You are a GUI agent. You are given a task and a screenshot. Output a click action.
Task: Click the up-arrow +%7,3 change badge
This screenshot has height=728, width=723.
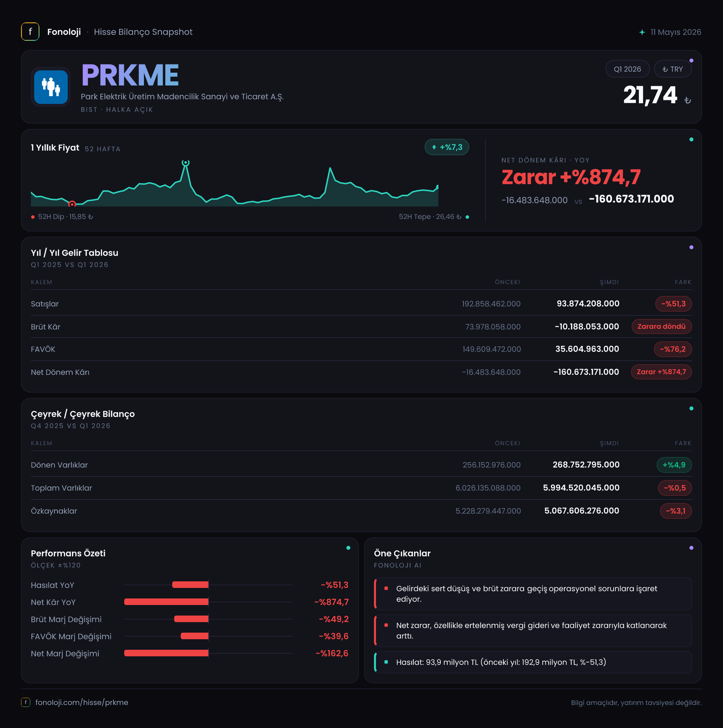pos(447,147)
